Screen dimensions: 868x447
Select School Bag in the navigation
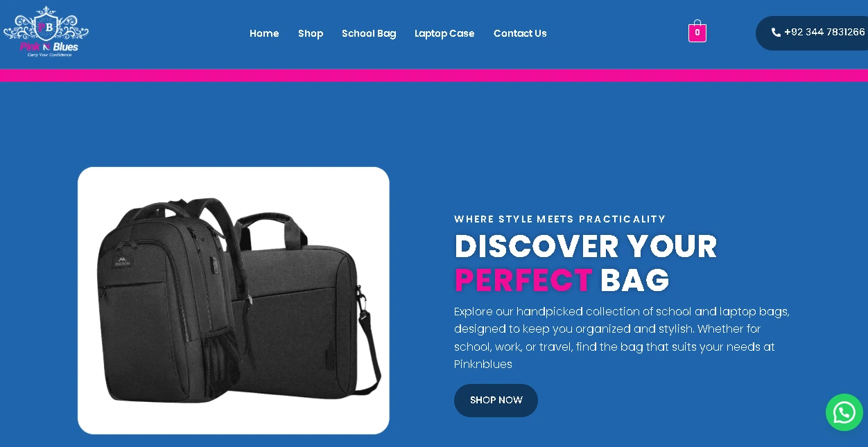(369, 33)
